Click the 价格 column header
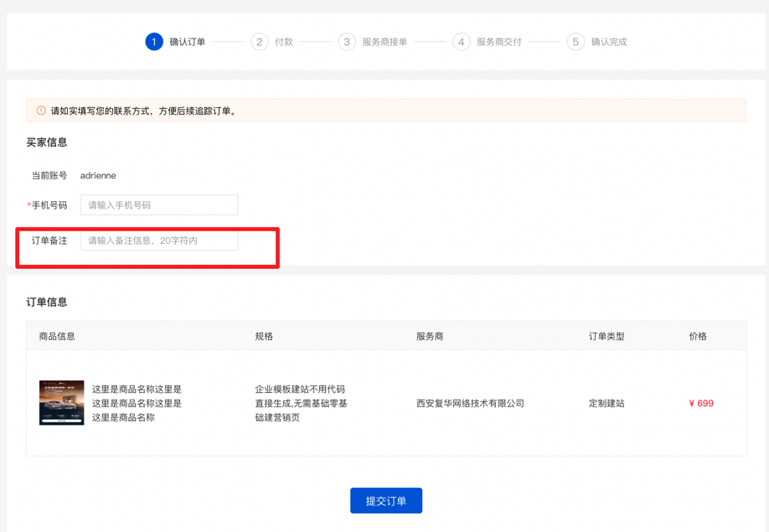Screen dimensions: 769x532 click(698, 336)
